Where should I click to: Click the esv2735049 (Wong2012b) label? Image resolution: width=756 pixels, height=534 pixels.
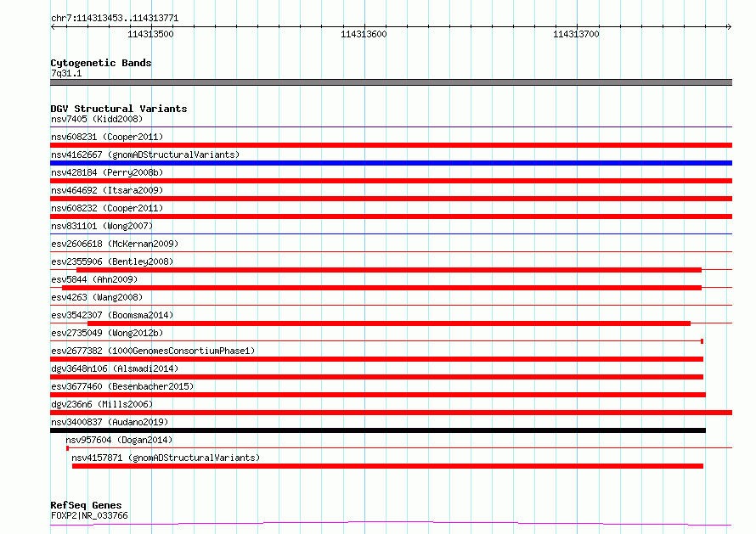coord(107,333)
